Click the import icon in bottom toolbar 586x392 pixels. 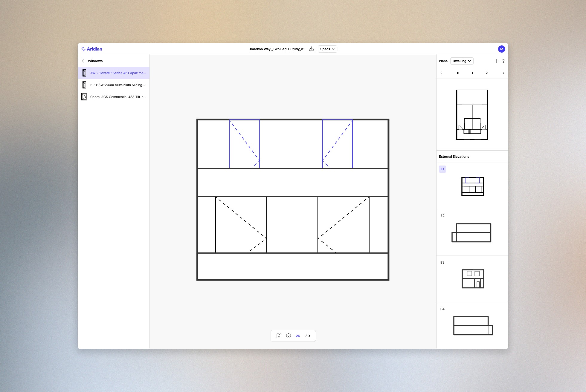tap(279, 336)
